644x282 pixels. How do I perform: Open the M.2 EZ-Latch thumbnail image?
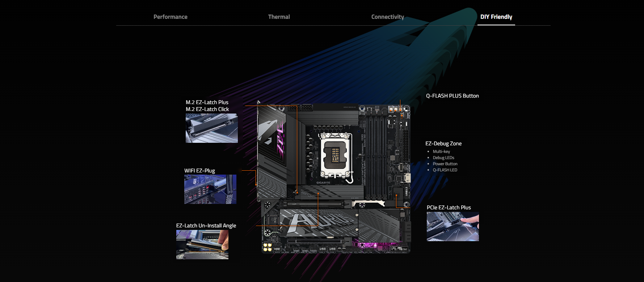click(x=212, y=128)
